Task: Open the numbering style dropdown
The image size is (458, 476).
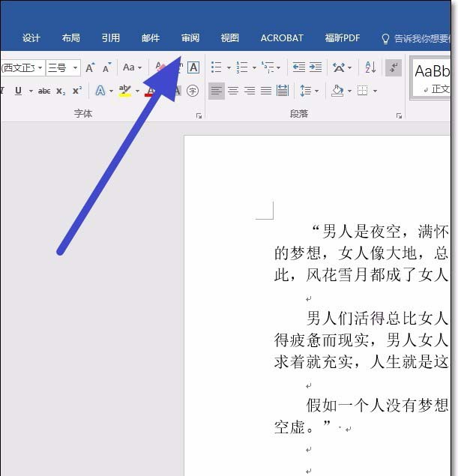Action: pyautogui.click(x=254, y=67)
